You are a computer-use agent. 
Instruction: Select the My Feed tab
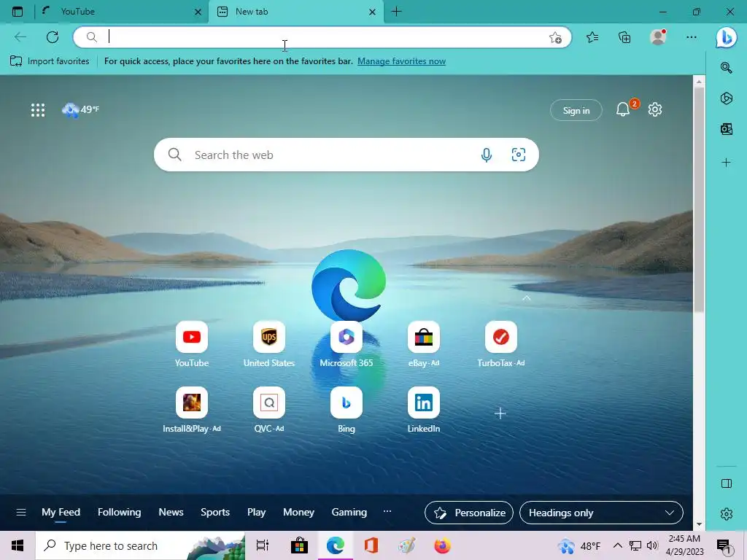tap(61, 513)
